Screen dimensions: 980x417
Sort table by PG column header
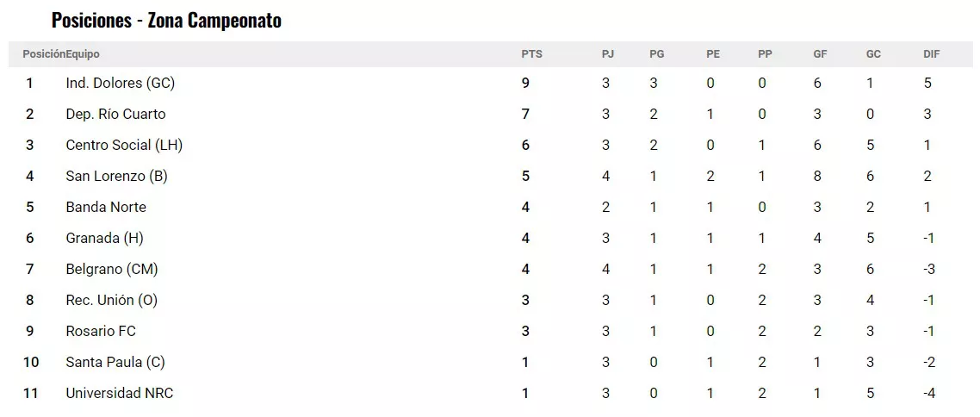click(657, 54)
